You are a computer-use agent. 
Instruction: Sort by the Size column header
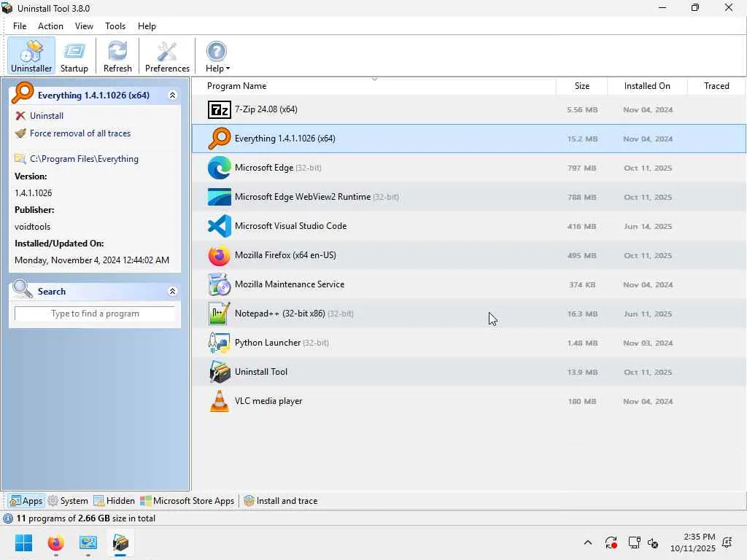[x=581, y=86]
